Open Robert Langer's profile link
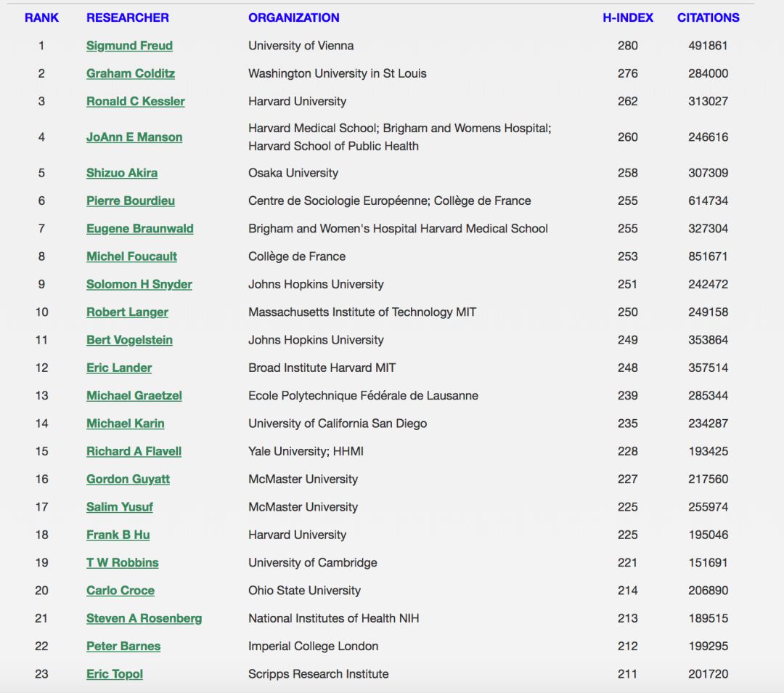The image size is (784, 693). (127, 312)
